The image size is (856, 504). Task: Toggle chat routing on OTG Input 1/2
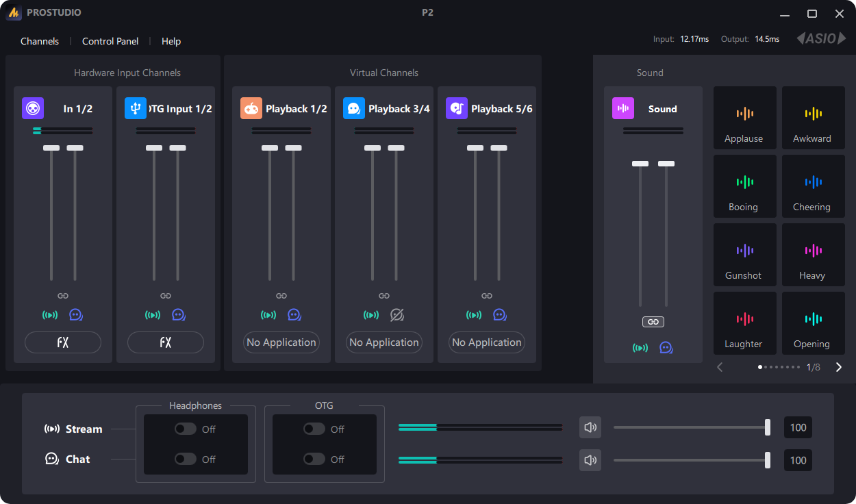(x=179, y=315)
